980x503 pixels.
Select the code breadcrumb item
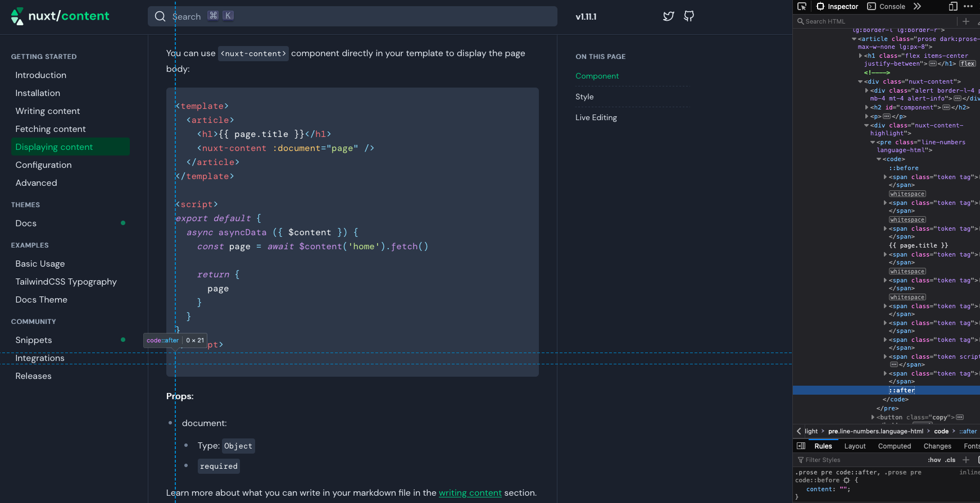coord(941,431)
